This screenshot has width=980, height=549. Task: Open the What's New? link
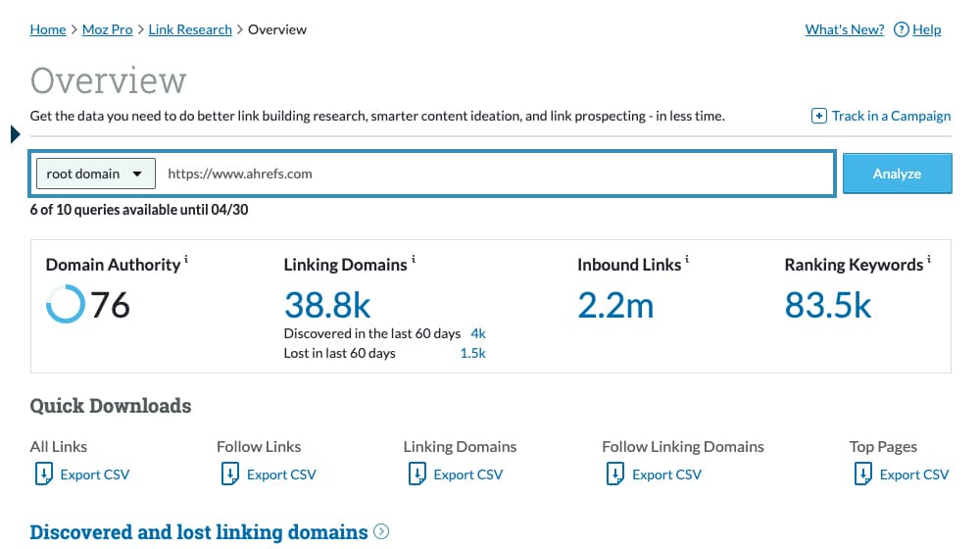[845, 29]
